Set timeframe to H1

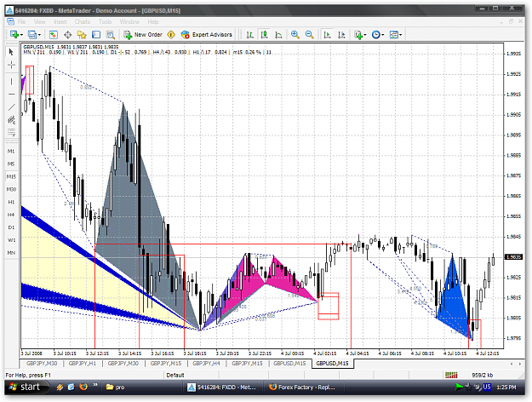(x=11, y=202)
